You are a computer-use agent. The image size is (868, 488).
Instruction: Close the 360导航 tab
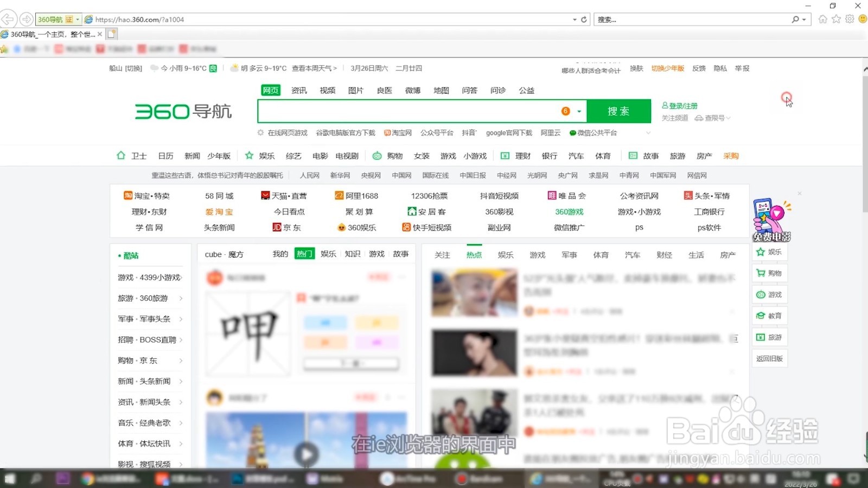click(x=100, y=34)
